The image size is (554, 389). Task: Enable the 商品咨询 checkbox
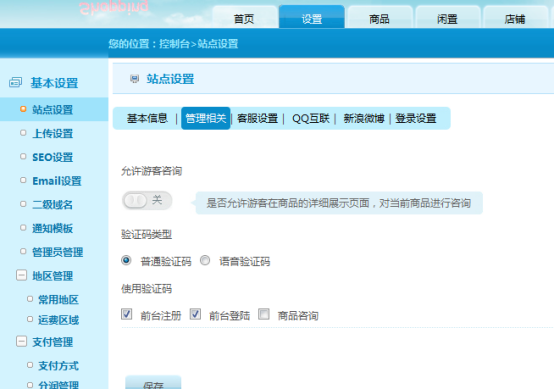(264, 314)
